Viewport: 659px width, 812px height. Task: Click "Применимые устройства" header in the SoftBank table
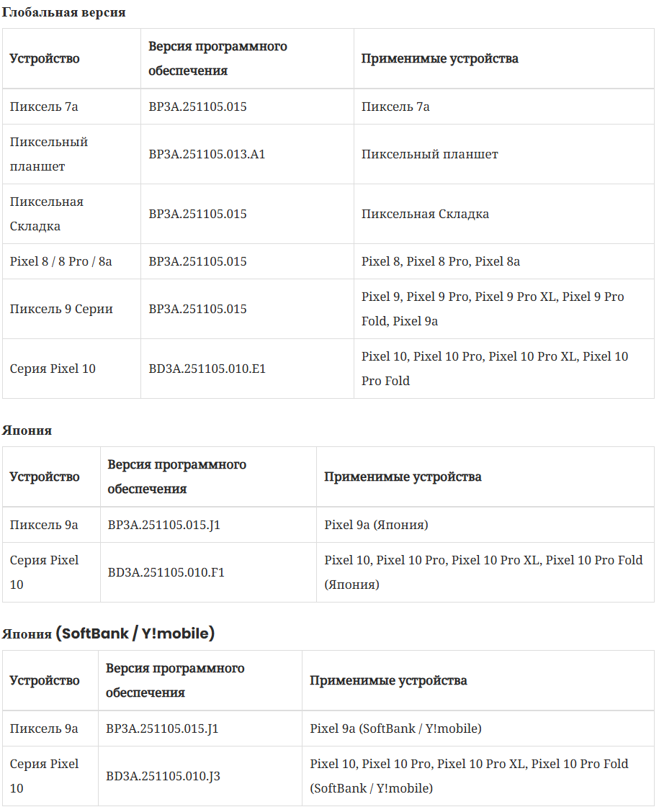point(388,680)
